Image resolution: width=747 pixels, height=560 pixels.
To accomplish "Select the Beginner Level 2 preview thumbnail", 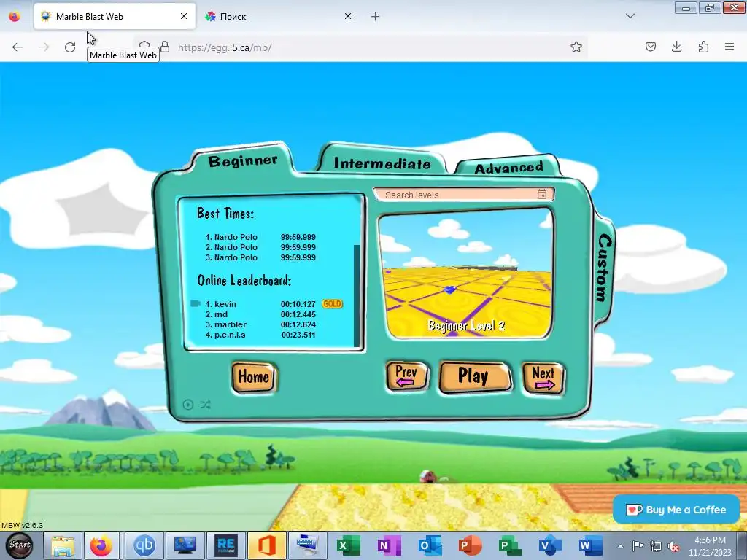I will tap(465, 273).
